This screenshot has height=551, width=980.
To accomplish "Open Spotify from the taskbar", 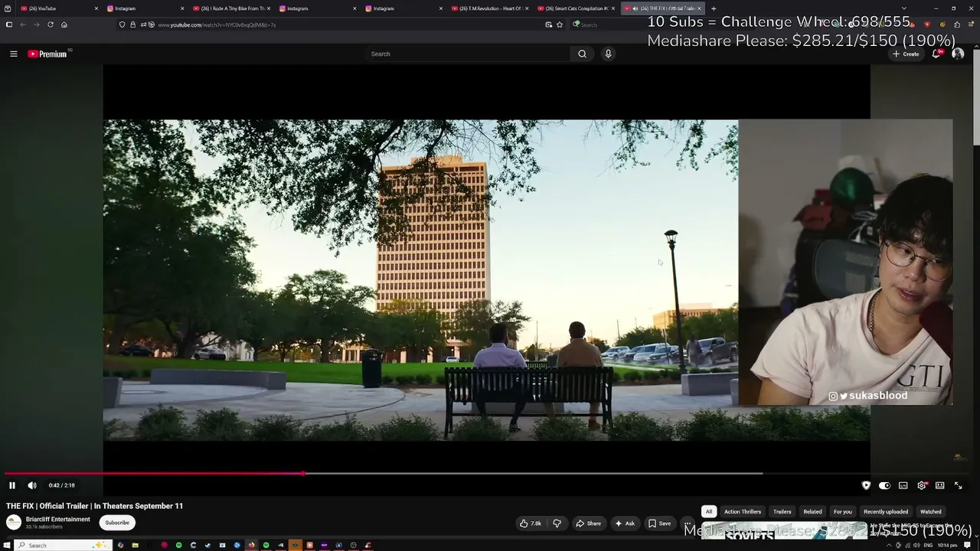I will (x=178, y=545).
